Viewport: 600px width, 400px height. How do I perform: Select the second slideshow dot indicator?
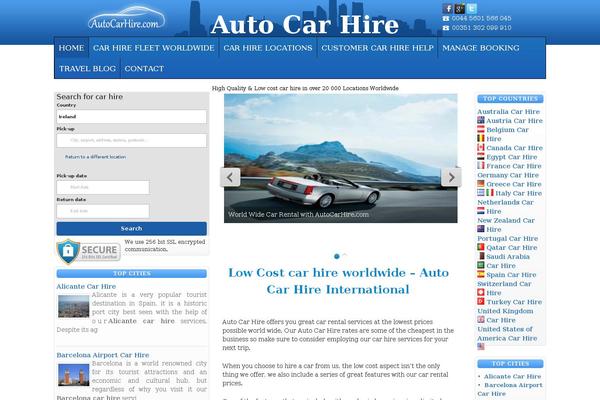tap(345, 255)
